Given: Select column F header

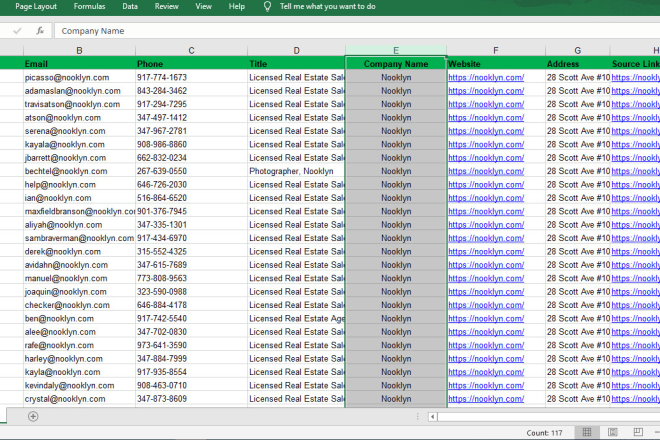Looking at the screenshot, I should 496,51.
